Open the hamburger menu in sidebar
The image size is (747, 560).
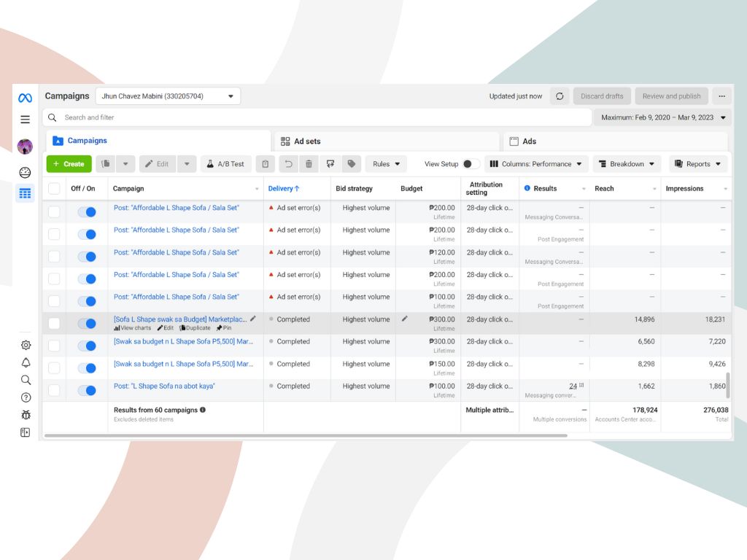26,120
